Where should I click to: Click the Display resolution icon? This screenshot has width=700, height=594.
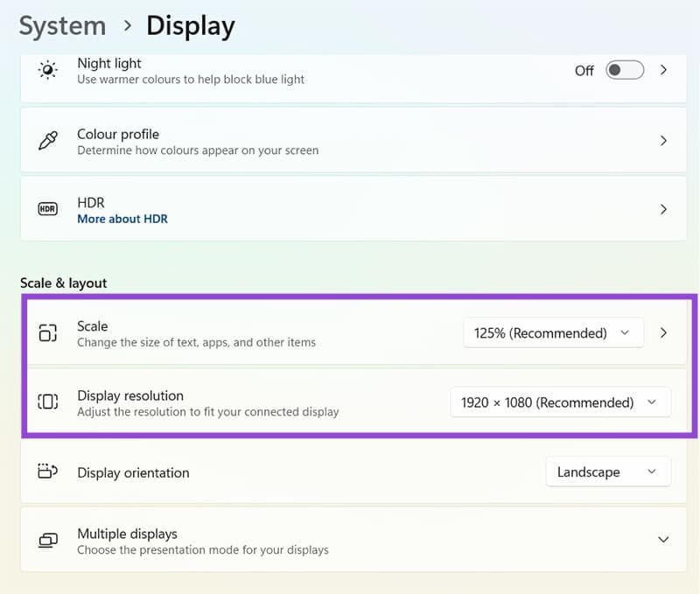pyautogui.click(x=48, y=402)
